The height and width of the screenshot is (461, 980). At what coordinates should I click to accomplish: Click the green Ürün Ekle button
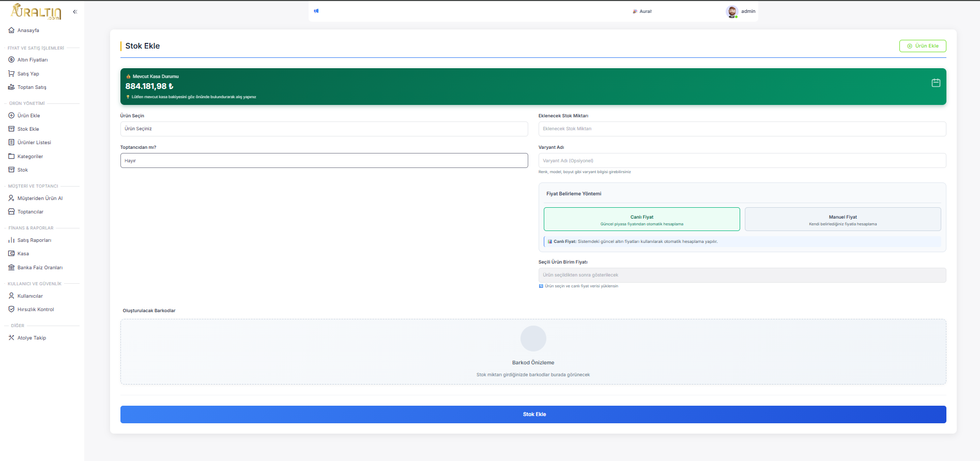coord(923,46)
